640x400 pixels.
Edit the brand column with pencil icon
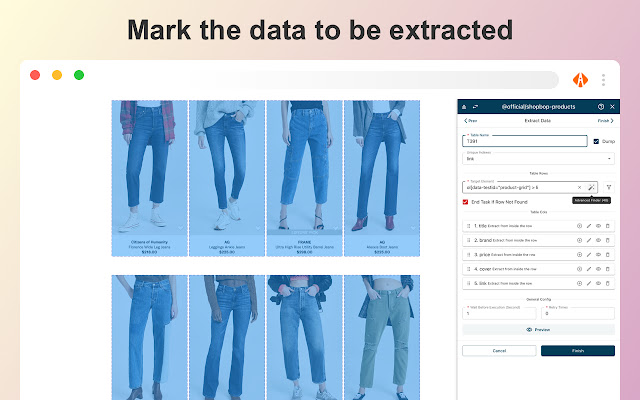[x=589, y=240]
